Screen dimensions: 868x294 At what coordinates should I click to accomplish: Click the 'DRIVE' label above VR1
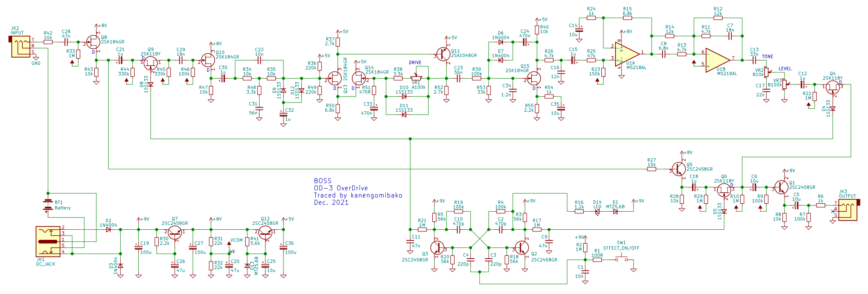pos(415,63)
